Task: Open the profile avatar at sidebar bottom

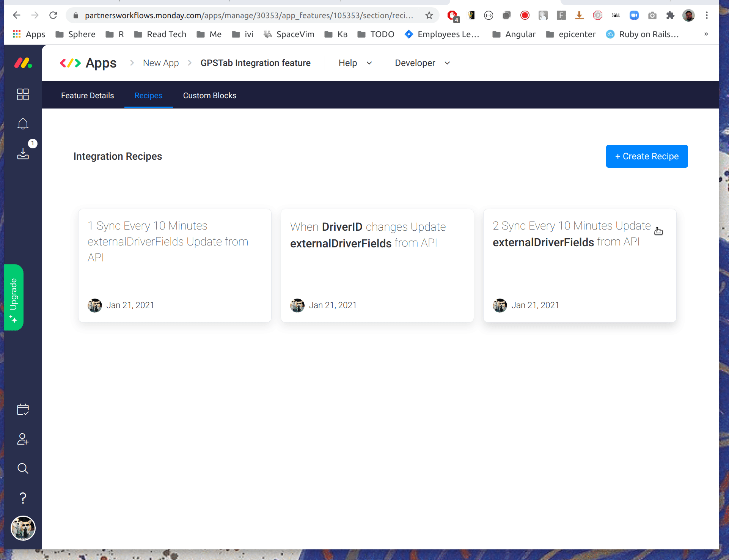Action: point(22,528)
